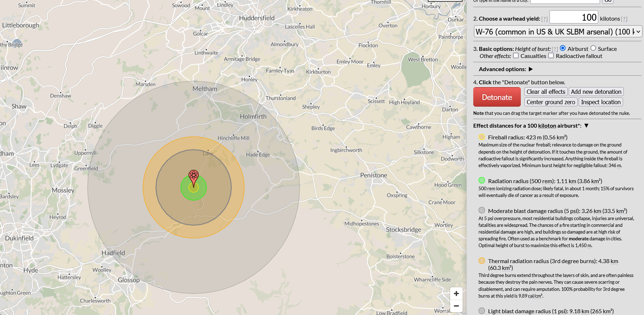Image resolution: width=644 pixels, height=315 pixels.
Task: Click the 'Holmfirth' map label
Action: [x=253, y=117]
